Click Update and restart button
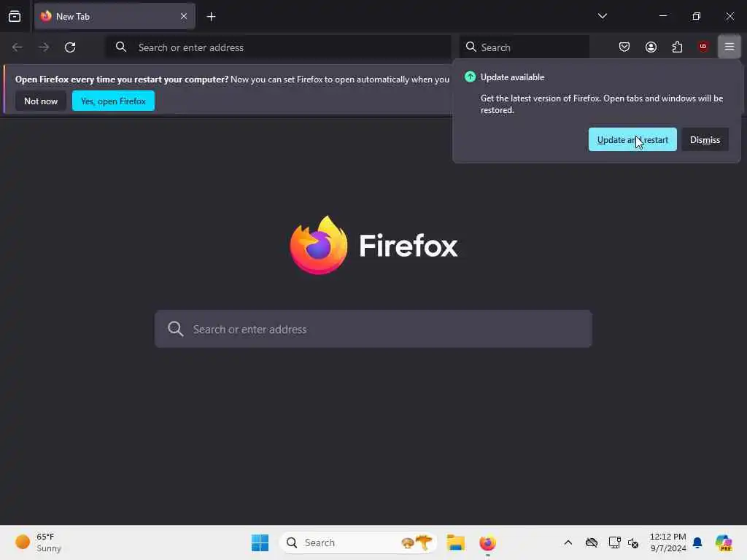 632,139
